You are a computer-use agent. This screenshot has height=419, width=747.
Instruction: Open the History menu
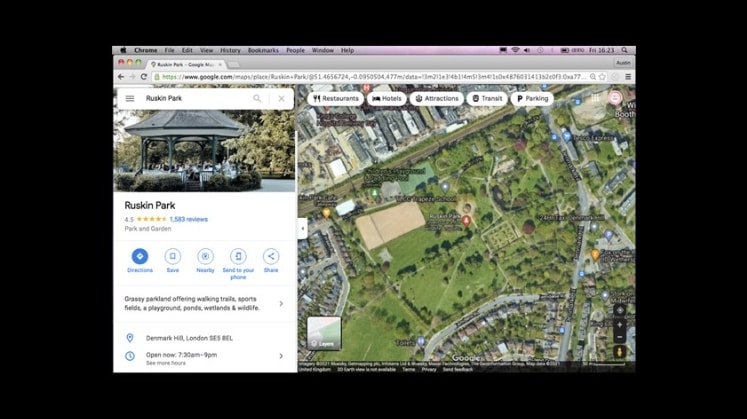[230, 50]
